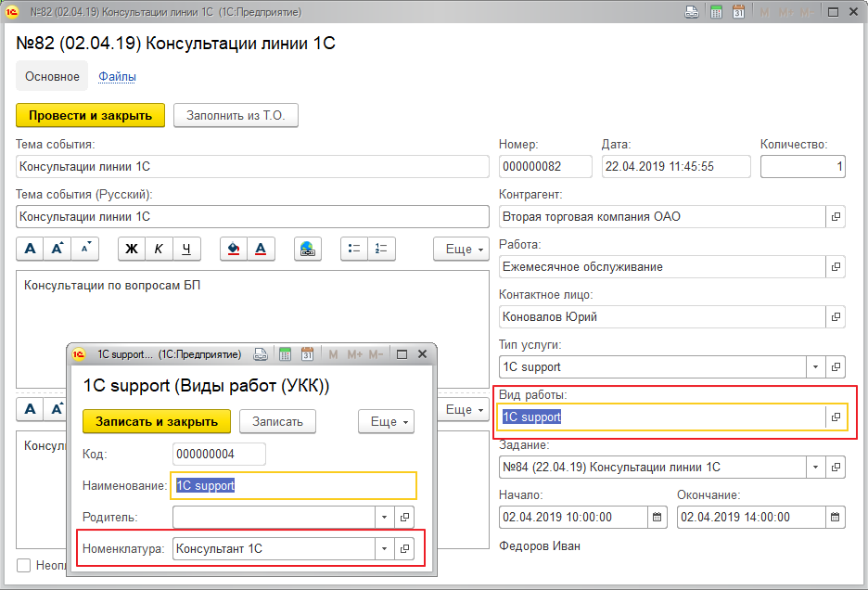868x590 pixels.
Task: Click the Тема события input field
Action: click(252, 167)
